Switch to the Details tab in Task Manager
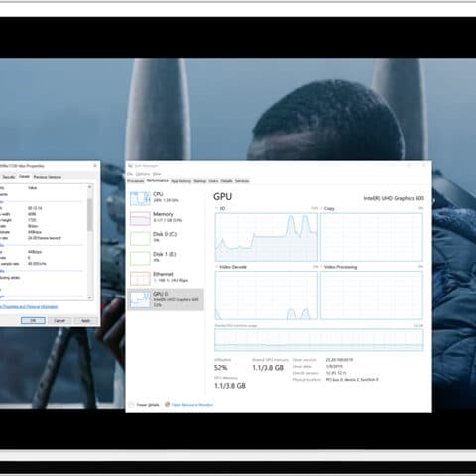The height and width of the screenshot is (476, 476). 226,181
